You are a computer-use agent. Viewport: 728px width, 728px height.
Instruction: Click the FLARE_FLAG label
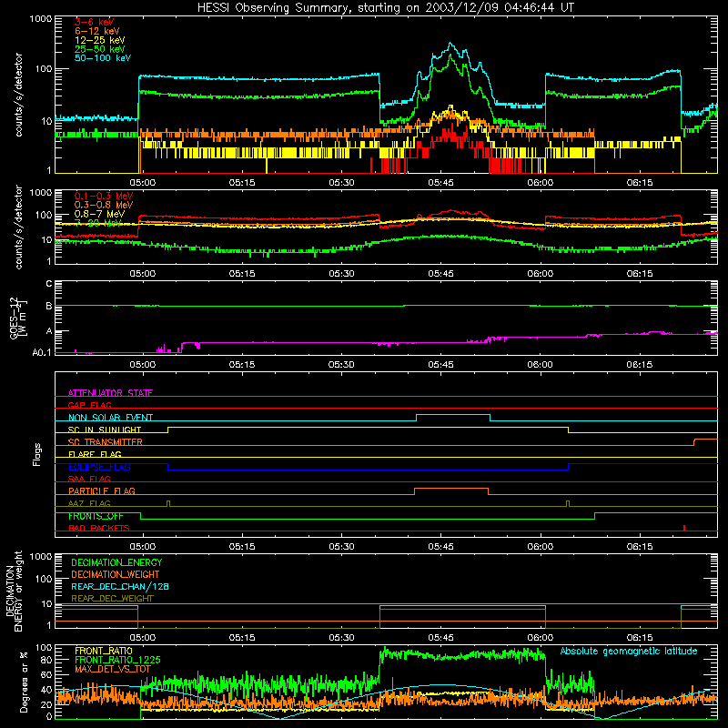click(x=95, y=454)
